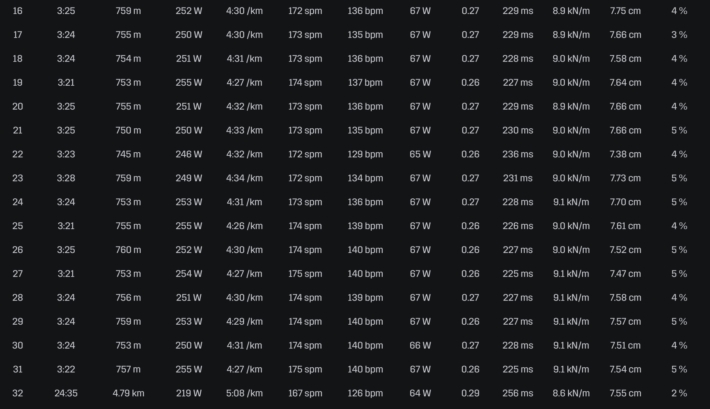Click lap 31 time 3:22
This screenshot has width=710, height=409.
click(x=66, y=370)
